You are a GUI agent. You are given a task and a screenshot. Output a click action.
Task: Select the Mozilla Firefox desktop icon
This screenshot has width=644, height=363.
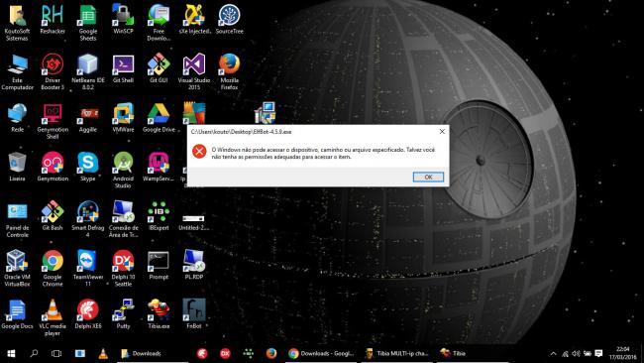tap(229, 71)
